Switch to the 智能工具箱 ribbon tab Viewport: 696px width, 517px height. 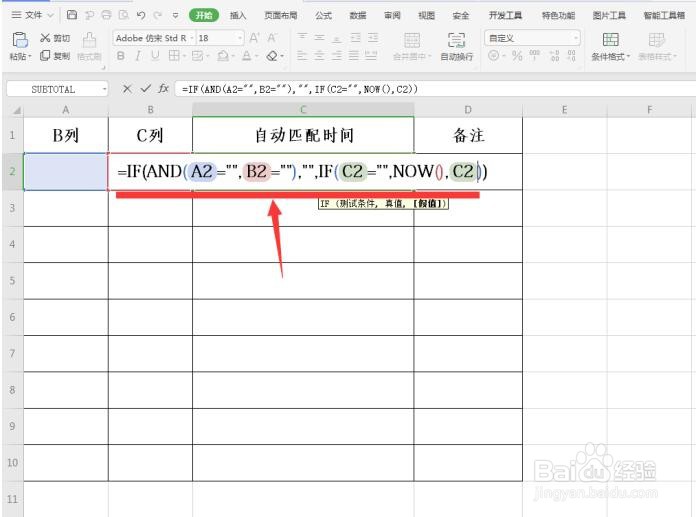click(x=664, y=16)
